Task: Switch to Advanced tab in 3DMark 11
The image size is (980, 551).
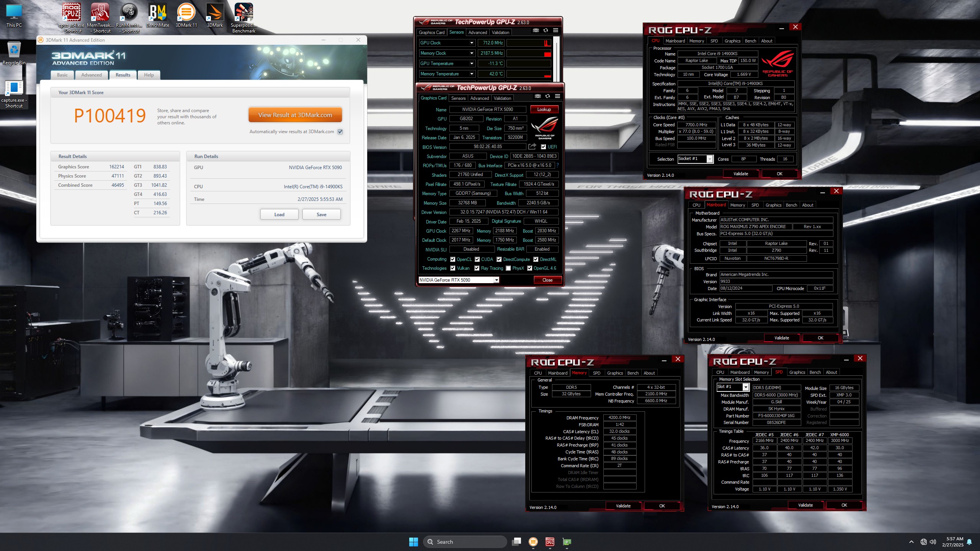Action: 91,75
